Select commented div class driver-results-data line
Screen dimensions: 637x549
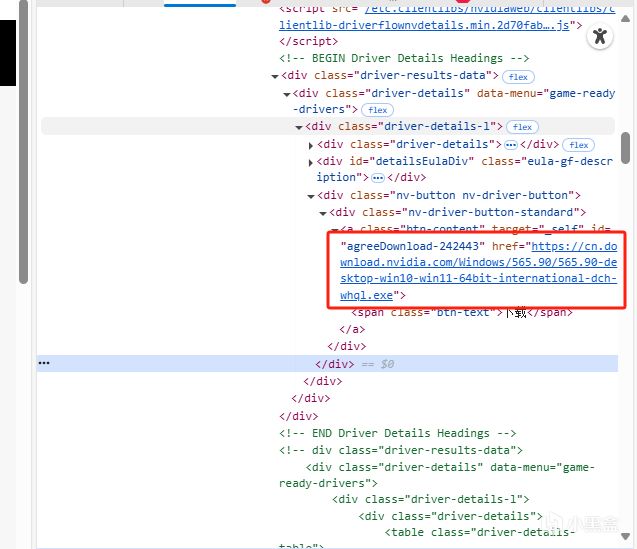click(x=401, y=450)
